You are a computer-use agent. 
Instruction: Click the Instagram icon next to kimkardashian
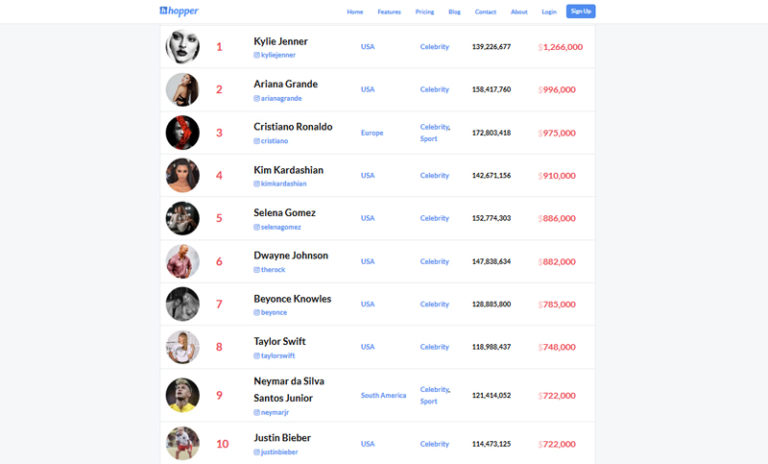257,184
